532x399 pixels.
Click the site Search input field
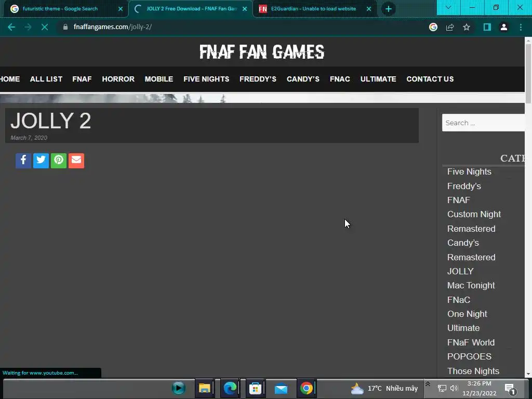click(x=484, y=123)
